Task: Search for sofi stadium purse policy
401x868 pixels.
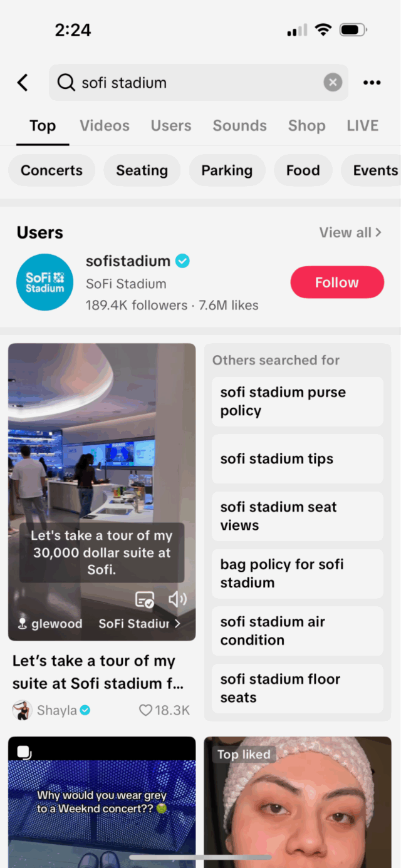Action: coord(297,401)
